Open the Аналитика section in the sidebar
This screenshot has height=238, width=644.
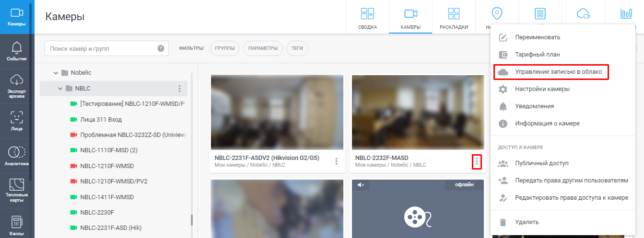[17, 157]
